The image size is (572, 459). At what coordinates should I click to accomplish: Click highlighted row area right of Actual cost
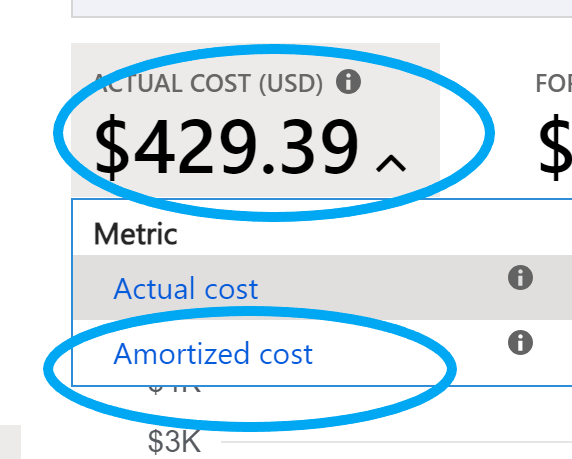coord(383,288)
